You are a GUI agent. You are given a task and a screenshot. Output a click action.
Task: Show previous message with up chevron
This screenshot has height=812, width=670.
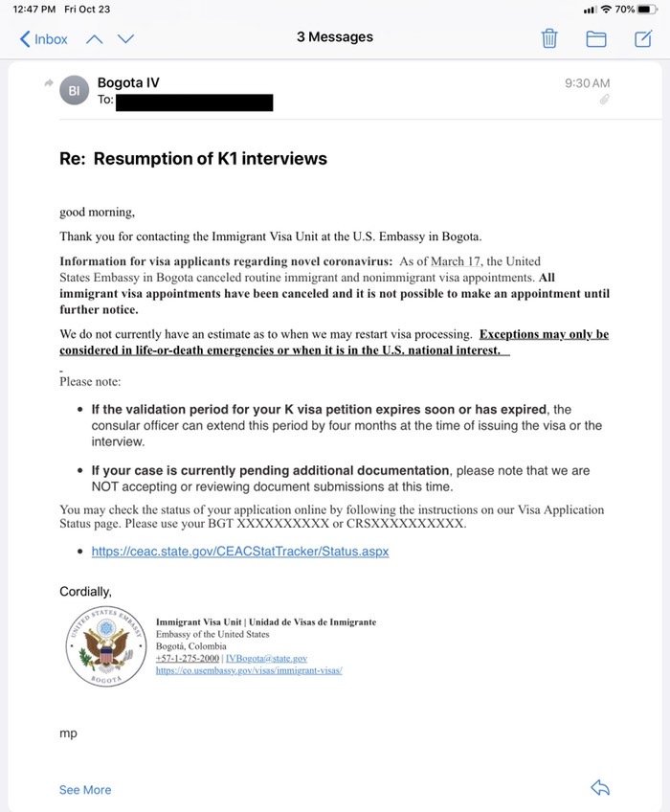click(x=94, y=39)
